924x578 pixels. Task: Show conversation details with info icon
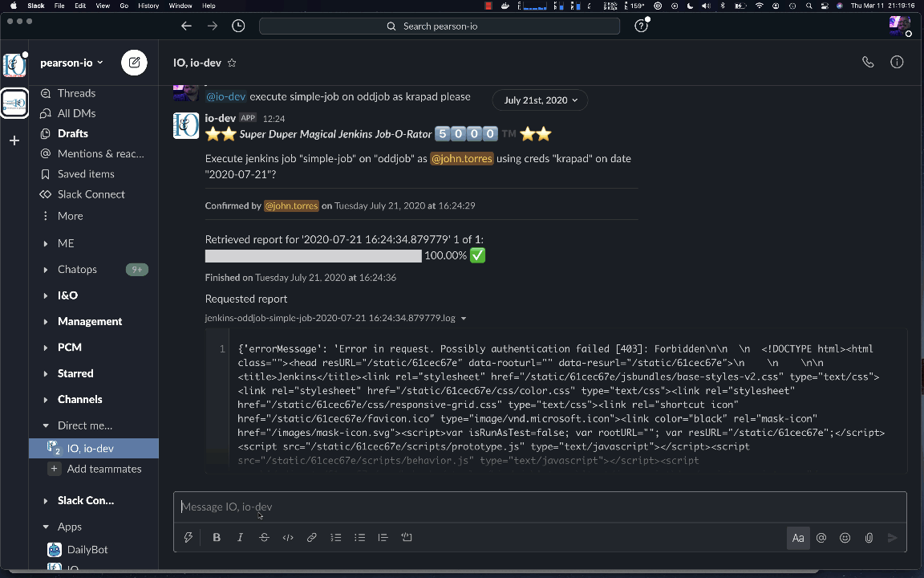[897, 62]
